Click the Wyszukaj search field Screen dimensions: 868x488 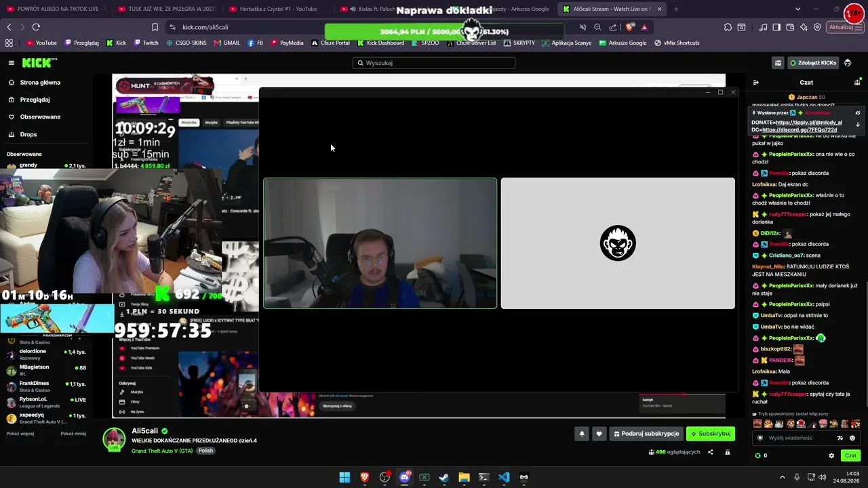434,63
